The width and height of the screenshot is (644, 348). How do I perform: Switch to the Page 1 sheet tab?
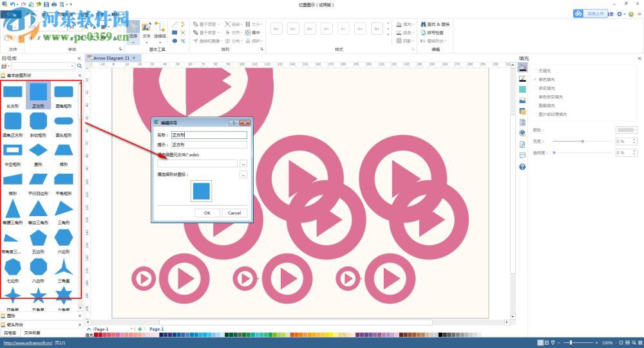click(x=156, y=329)
